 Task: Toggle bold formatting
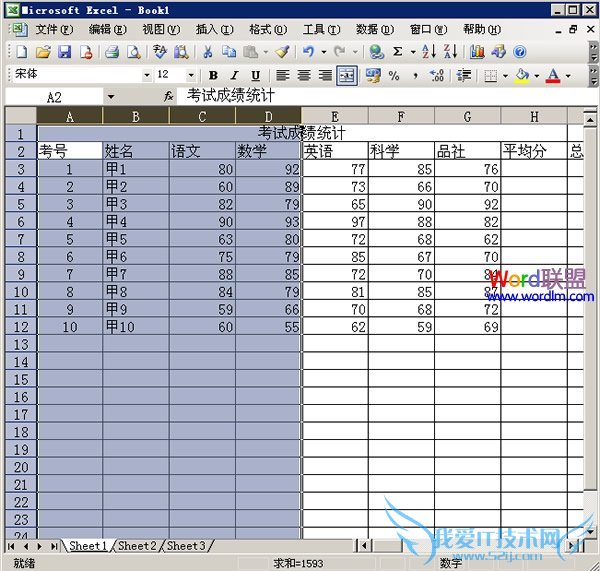(213, 76)
